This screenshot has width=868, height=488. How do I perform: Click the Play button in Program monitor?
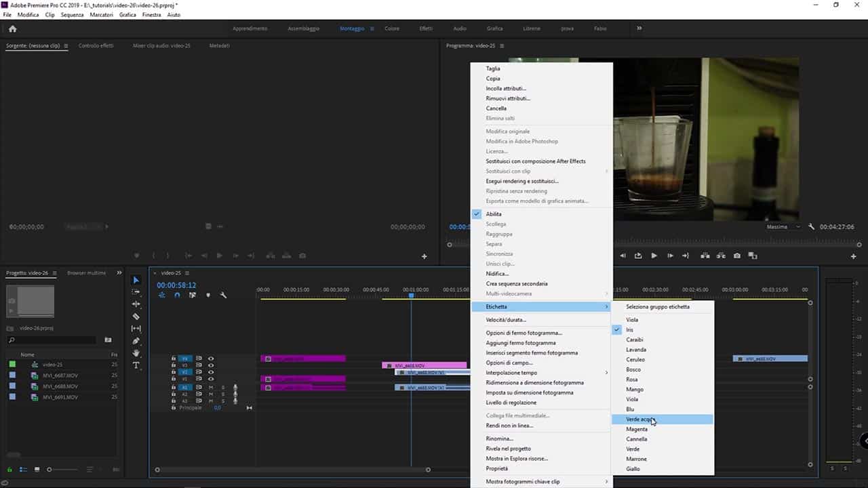[654, 256]
